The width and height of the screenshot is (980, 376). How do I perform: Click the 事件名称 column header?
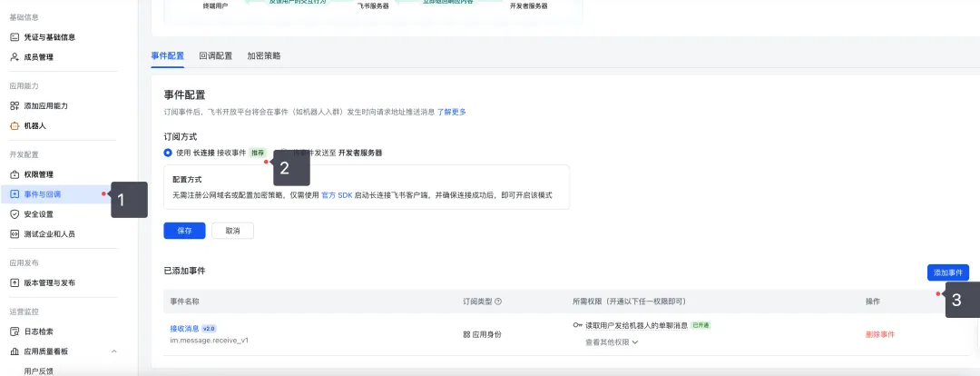coord(184,302)
